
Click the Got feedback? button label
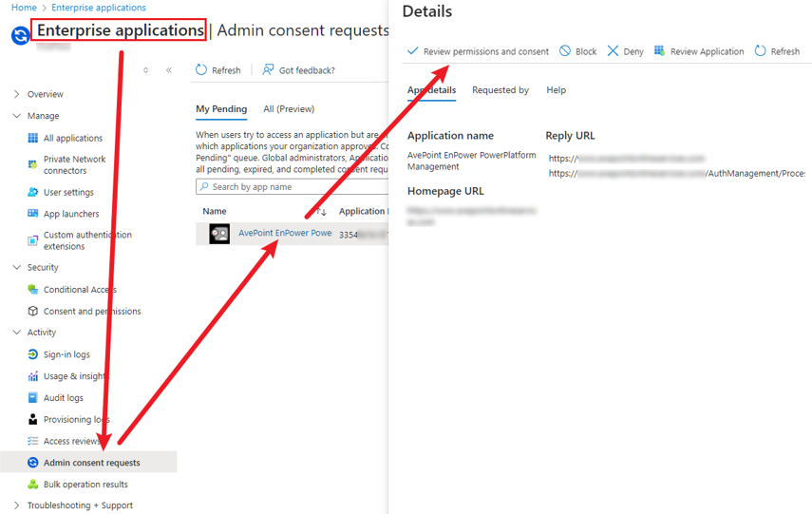point(307,70)
